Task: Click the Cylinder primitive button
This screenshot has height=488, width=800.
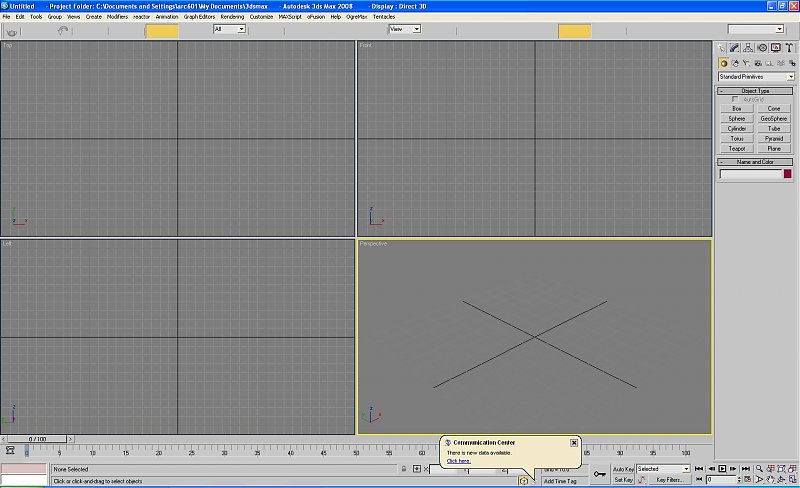Action: pyautogui.click(x=737, y=129)
